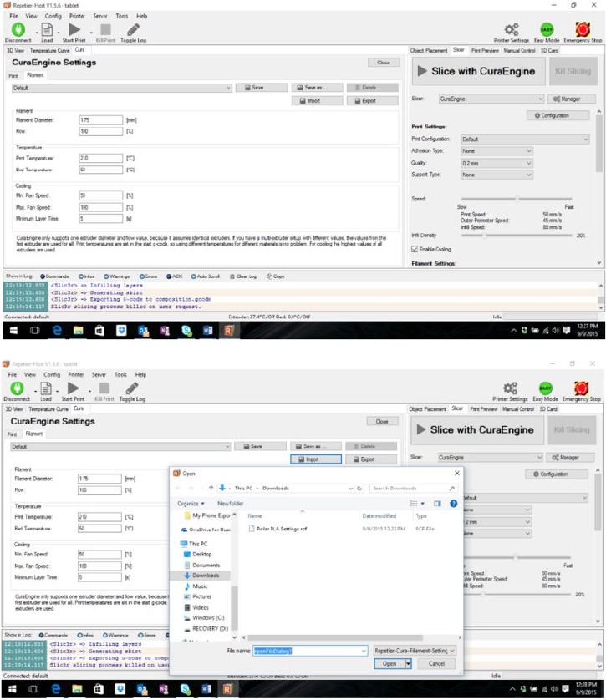Image resolution: width=606 pixels, height=700 pixels.
Task: Open Server menu in window without Open dialog
Action: pyautogui.click(x=100, y=16)
